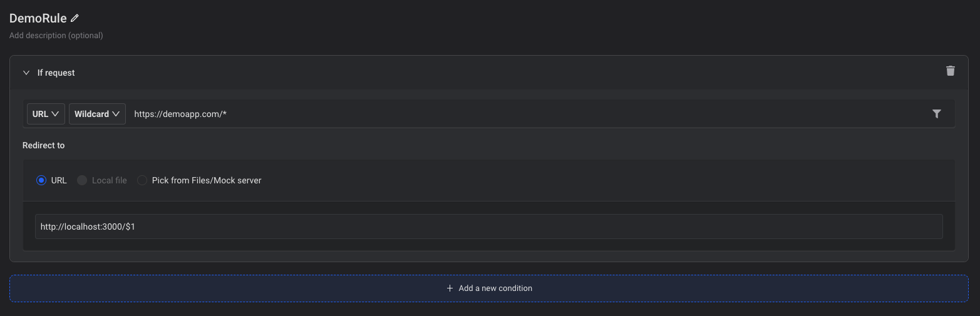Click the DemoRule rule title

[38, 18]
